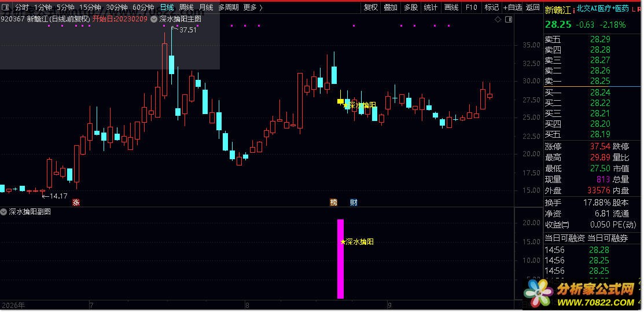Click the yellow star 深水擒阳 signal on candlesticks
The width and height of the screenshot is (644, 312).
point(359,106)
